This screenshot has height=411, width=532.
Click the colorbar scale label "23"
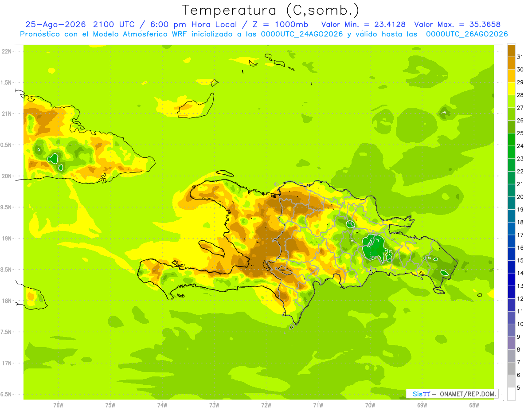pyautogui.click(x=520, y=158)
